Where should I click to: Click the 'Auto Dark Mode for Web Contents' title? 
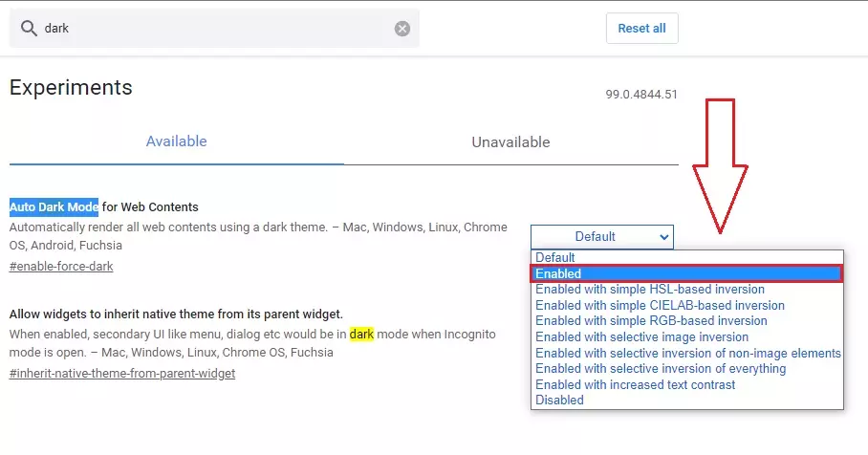click(104, 207)
